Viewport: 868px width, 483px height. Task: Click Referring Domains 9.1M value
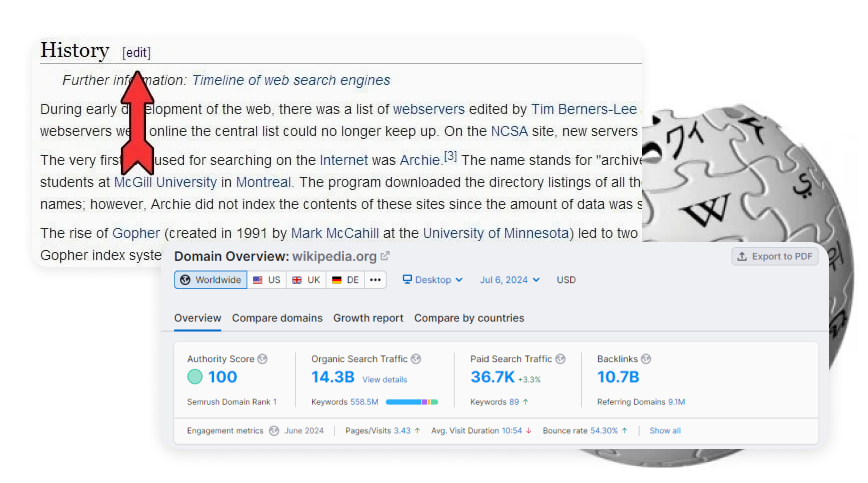pyautogui.click(x=676, y=402)
